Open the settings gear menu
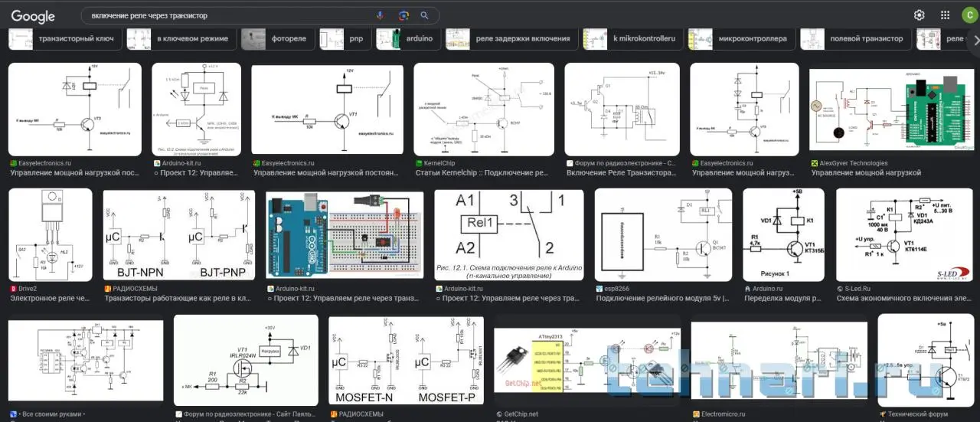This screenshot has width=980, height=422. 920,15
